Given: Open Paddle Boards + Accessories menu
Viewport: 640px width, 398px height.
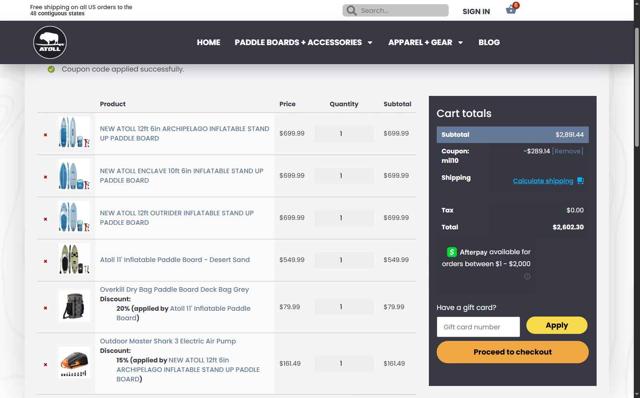Looking at the screenshot, I should 298,42.
